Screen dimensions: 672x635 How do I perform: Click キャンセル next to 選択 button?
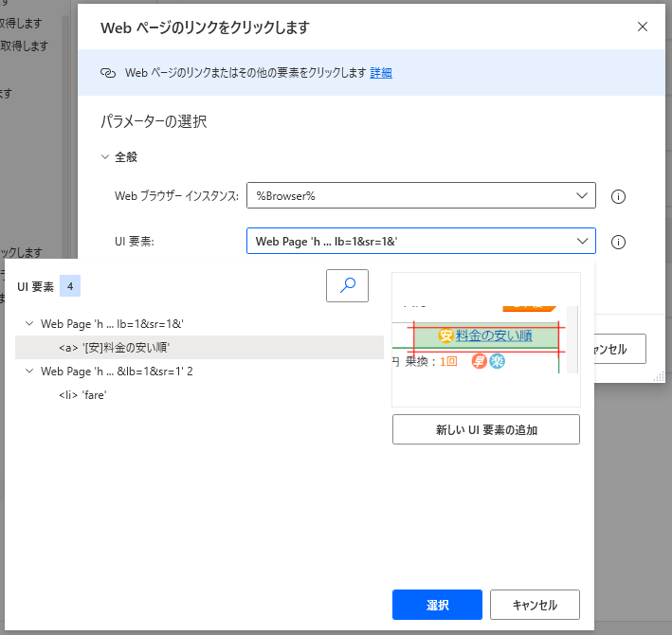(x=535, y=605)
